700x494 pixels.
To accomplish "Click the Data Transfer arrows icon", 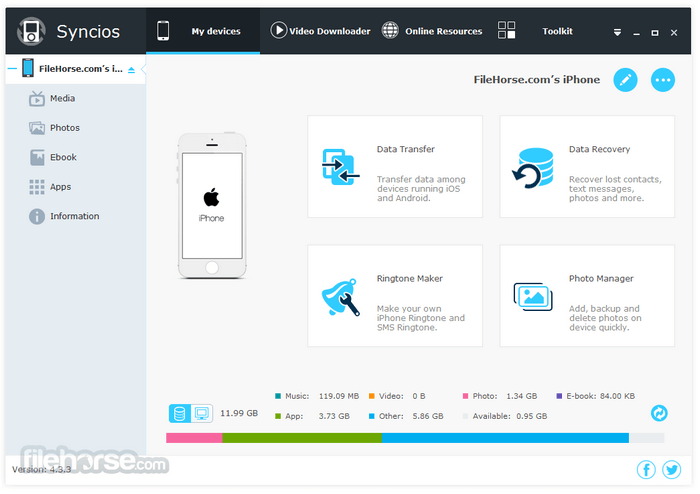I will click(x=340, y=167).
